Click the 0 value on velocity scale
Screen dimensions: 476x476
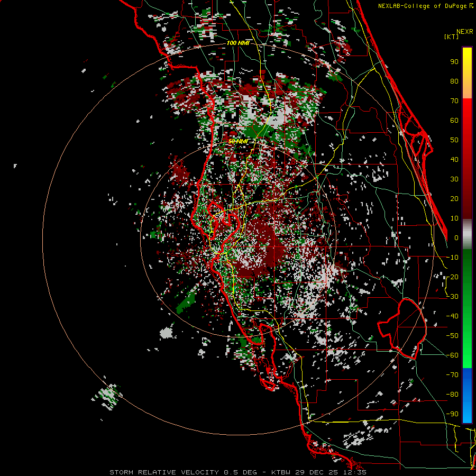[x=456, y=238]
